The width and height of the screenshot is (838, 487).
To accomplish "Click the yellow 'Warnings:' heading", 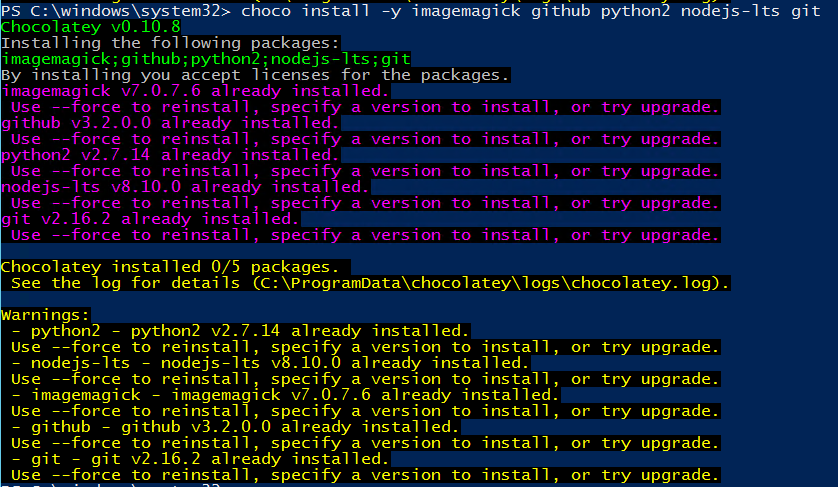I will [45, 315].
